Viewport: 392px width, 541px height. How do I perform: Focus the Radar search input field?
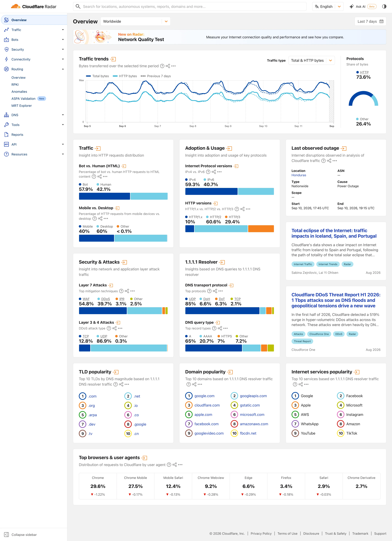tap(190, 6)
